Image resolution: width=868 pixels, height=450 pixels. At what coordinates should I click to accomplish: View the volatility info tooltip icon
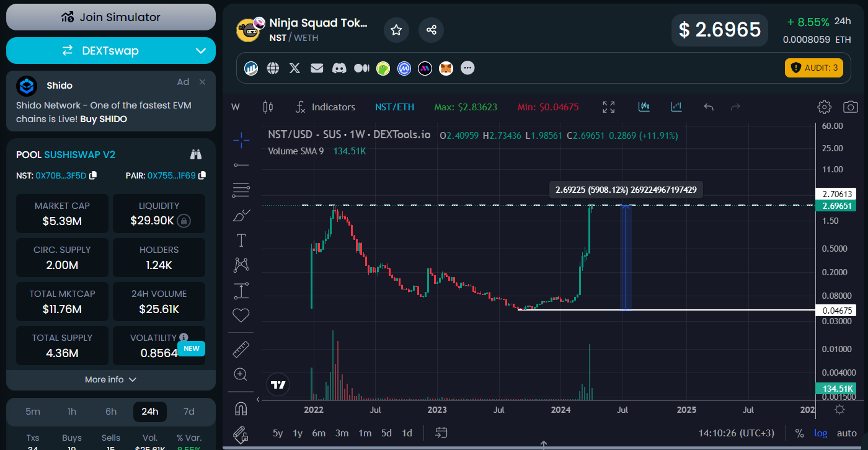pyautogui.click(x=184, y=337)
